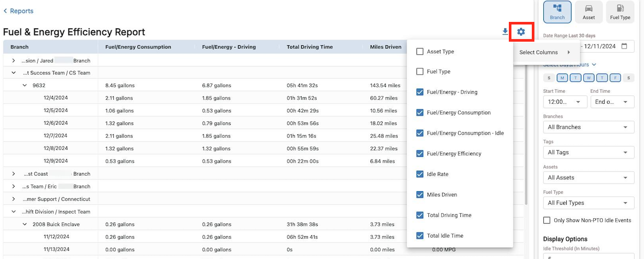
Task: Expand ...mer Support / Connecticut row
Action: (14, 199)
